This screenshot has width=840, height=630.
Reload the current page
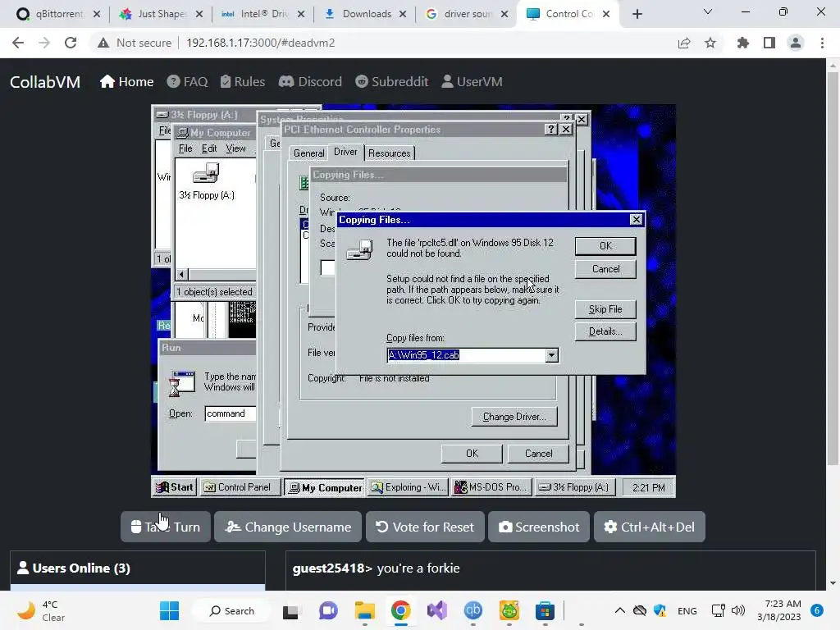[x=71, y=43]
